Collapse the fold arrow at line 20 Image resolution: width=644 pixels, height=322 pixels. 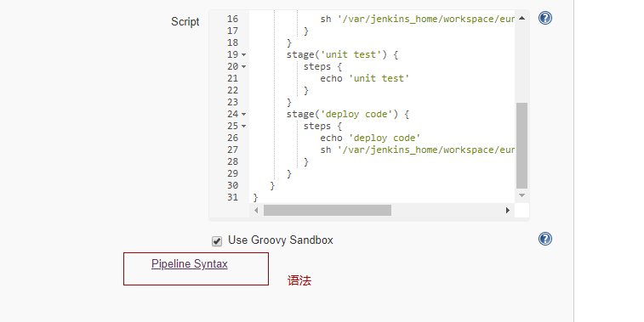[243, 66]
